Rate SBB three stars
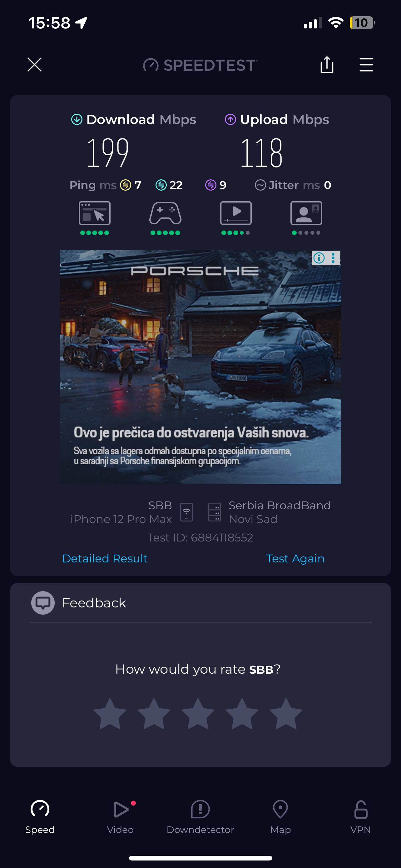The image size is (401, 868). coord(198,713)
